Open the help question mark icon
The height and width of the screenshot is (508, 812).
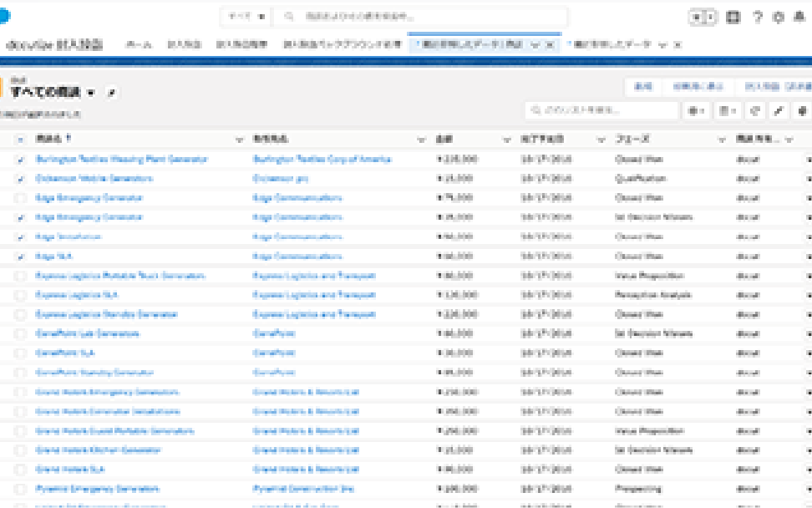(757, 17)
